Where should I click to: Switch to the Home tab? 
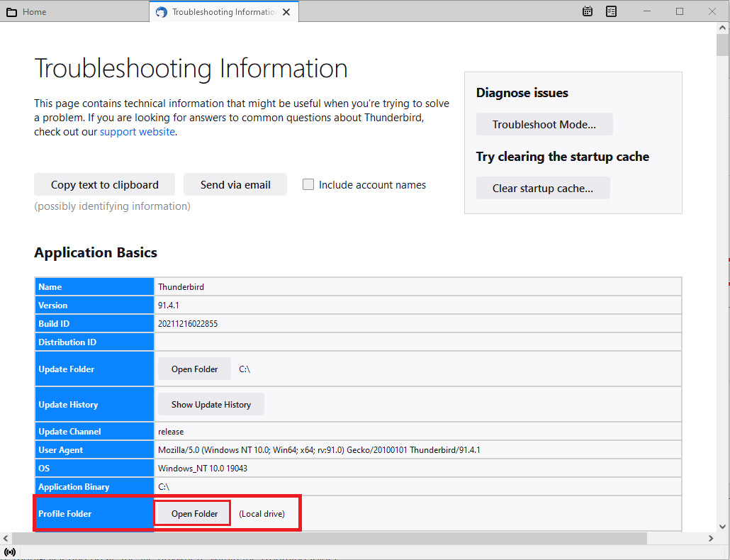pos(74,11)
